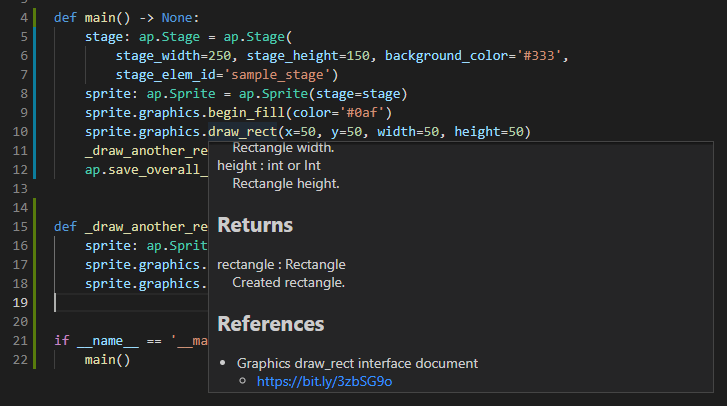Click 'Rectangle width.' description text
Viewport: 727px width, 406px height.
pos(283,148)
